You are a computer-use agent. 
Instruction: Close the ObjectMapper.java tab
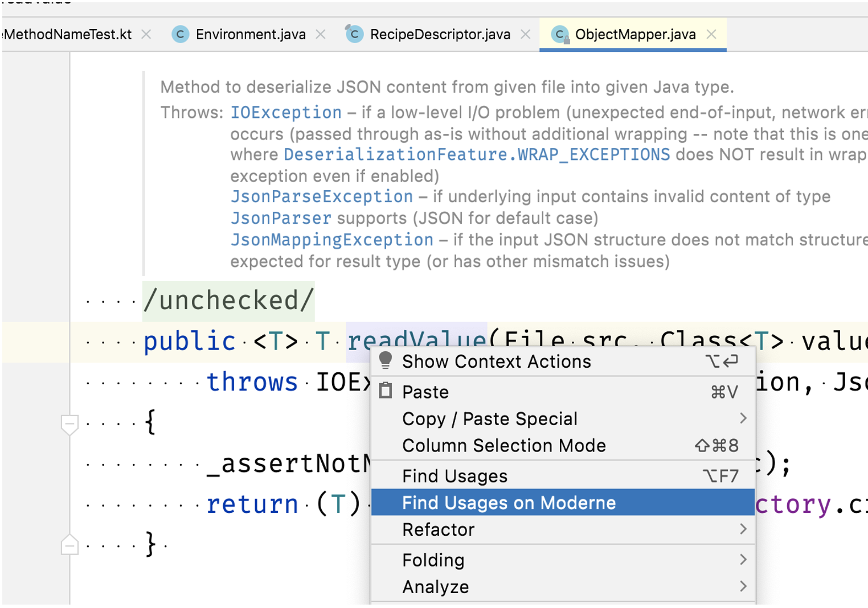click(711, 35)
